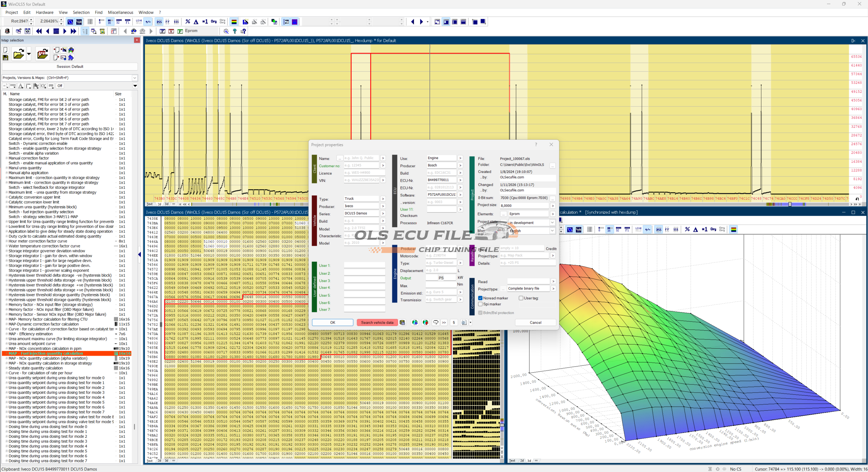Enable the Spi marker checkbox

click(480, 304)
